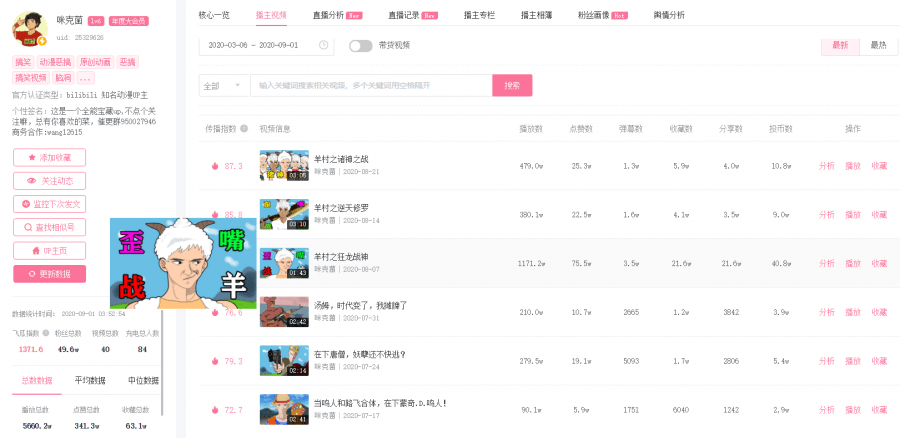Select the 最新 sort option
This screenshot has height=438, width=900.
(x=840, y=45)
